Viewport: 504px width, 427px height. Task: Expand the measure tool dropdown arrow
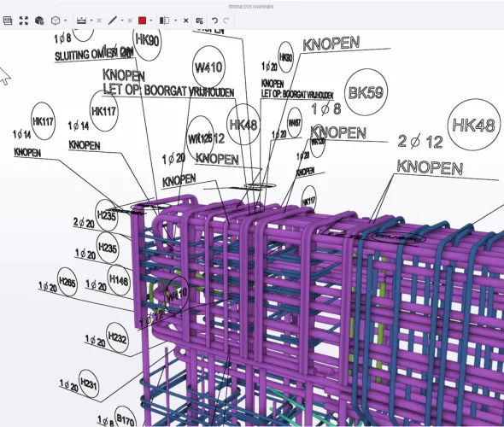91,20
